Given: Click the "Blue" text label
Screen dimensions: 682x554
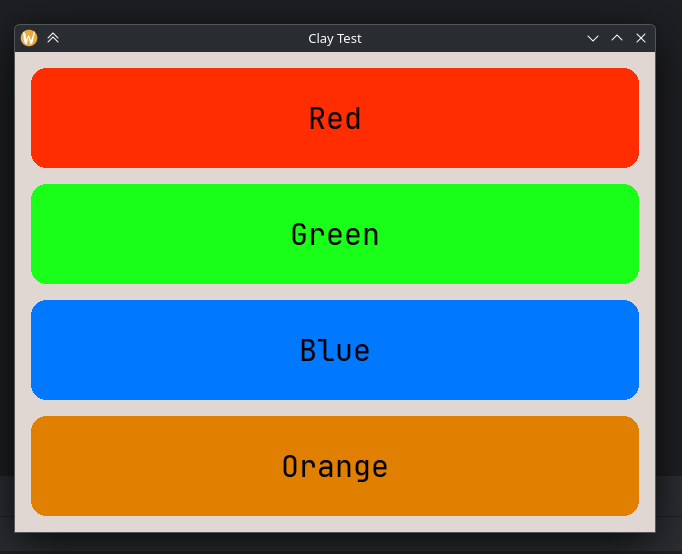Looking at the screenshot, I should 335,351.
